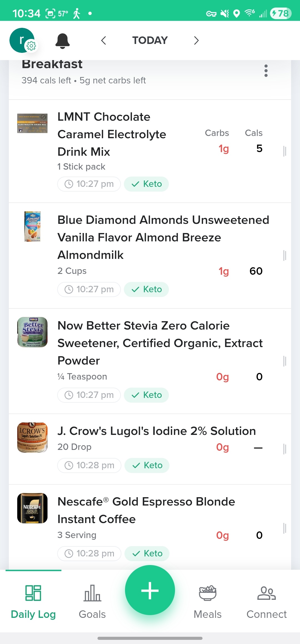Open Breakfast three-dot options menu
Screen dimensions: 300x644
click(266, 71)
